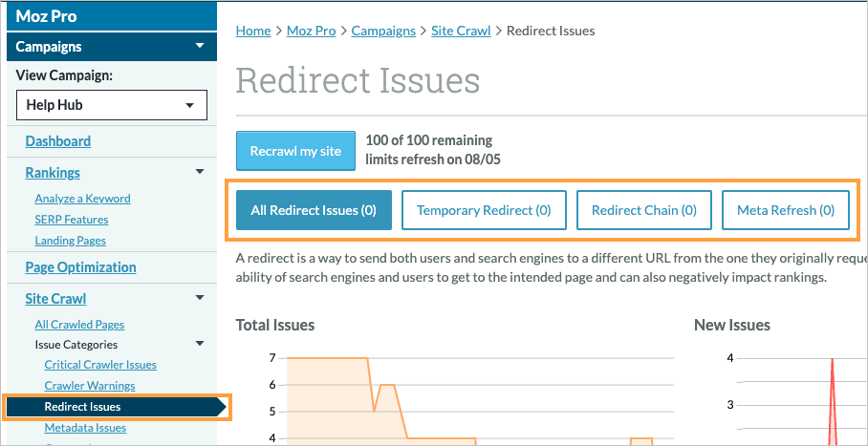The image size is (868, 446).
Task: Open Crawler Warnings category
Action: coord(90,386)
